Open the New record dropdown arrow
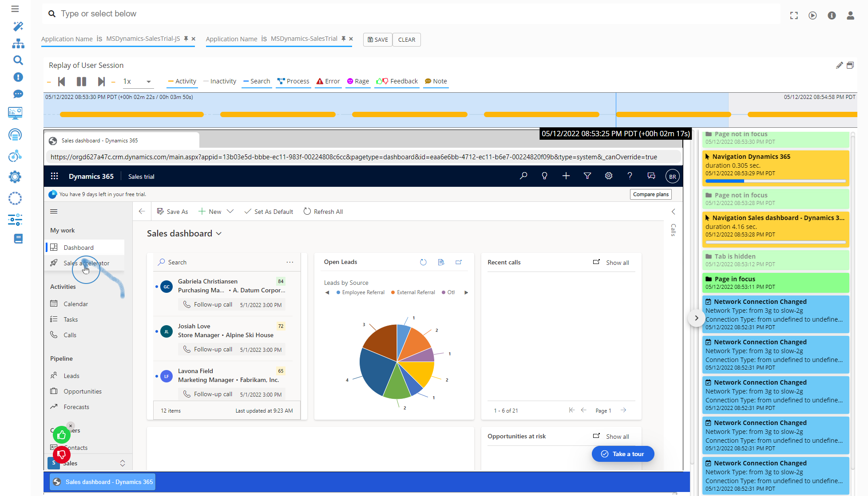The height and width of the screenshot is (496, 868). (x=230, y=211)
